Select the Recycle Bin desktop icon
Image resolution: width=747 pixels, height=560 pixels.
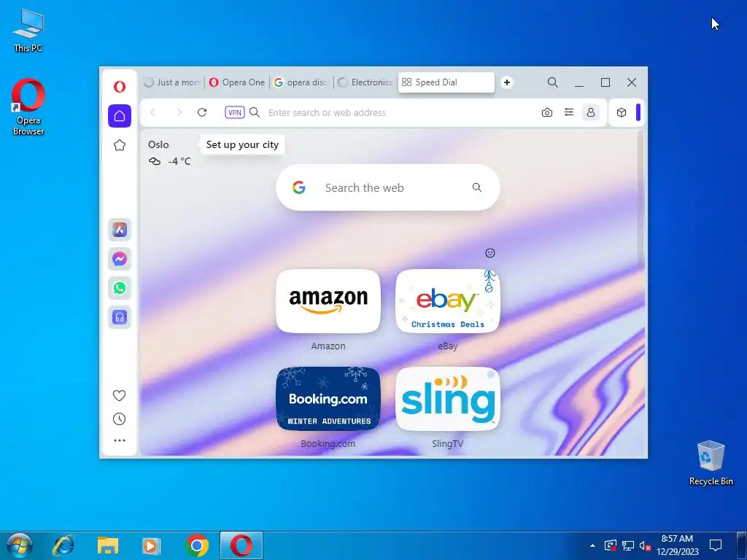click(x=711, y=463)
